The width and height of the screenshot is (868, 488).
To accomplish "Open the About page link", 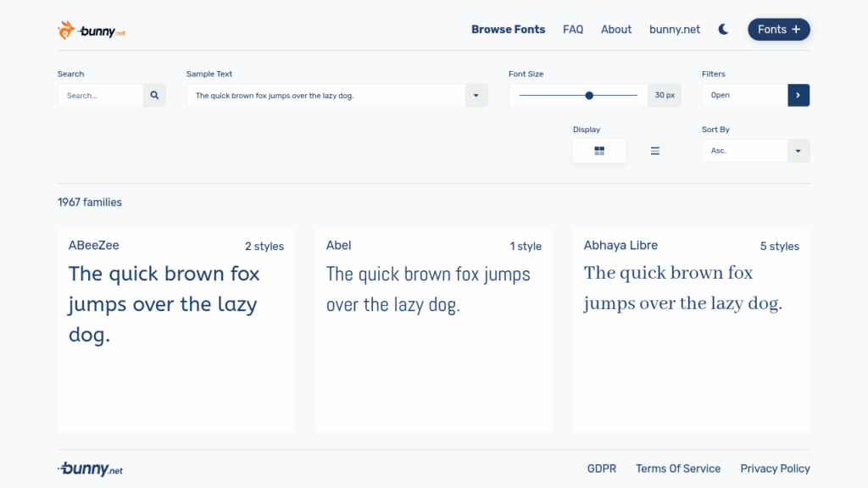I will click(x=616, y=30).
